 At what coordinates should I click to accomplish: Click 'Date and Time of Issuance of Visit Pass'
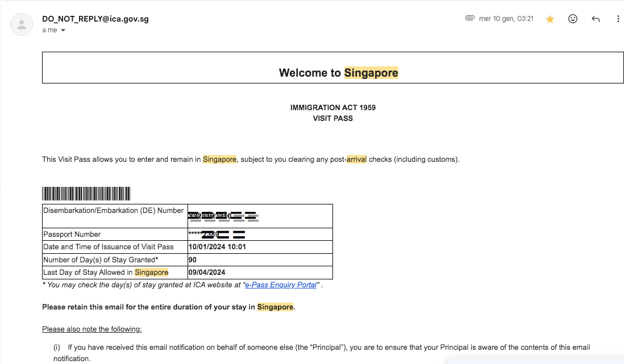point(115,247)
